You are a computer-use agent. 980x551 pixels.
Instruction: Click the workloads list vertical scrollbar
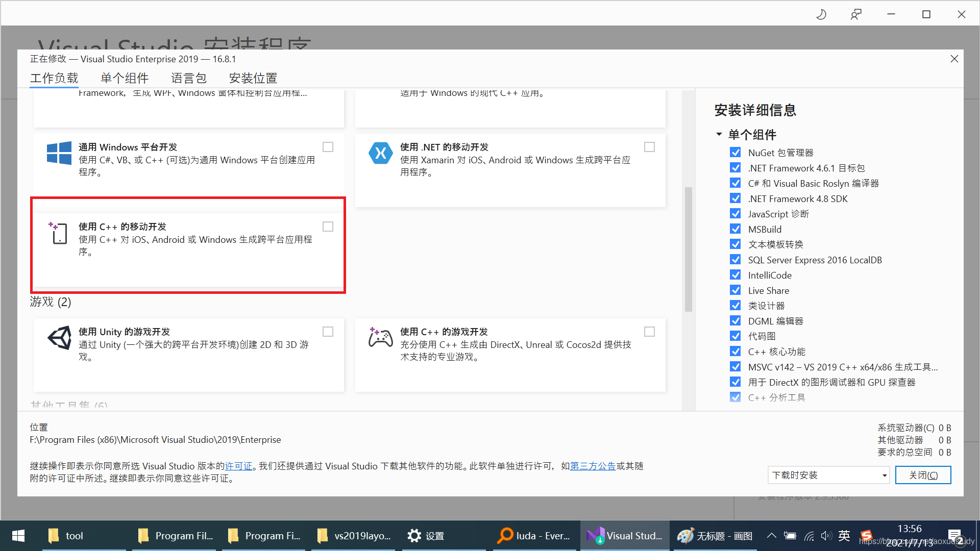(x=688, y=249)
